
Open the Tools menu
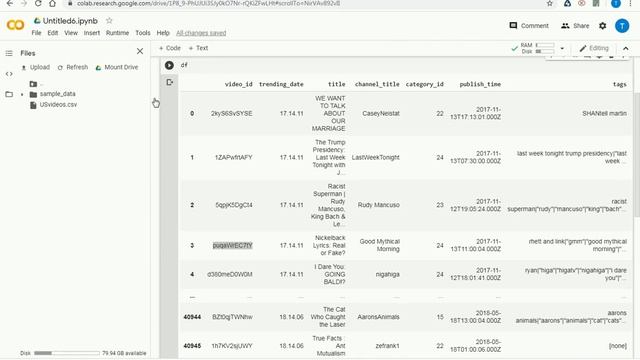143,33
